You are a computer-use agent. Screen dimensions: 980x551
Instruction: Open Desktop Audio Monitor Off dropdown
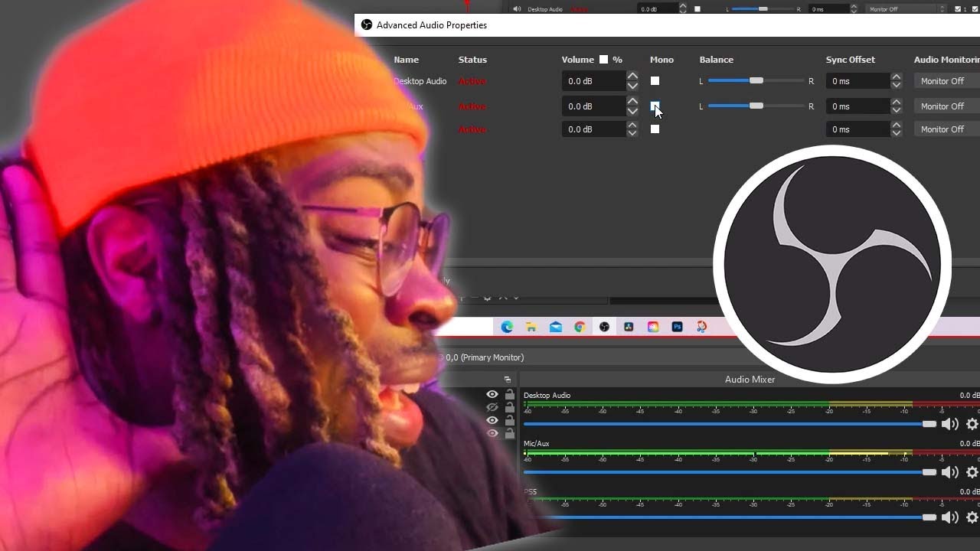[x=947, y=81]
